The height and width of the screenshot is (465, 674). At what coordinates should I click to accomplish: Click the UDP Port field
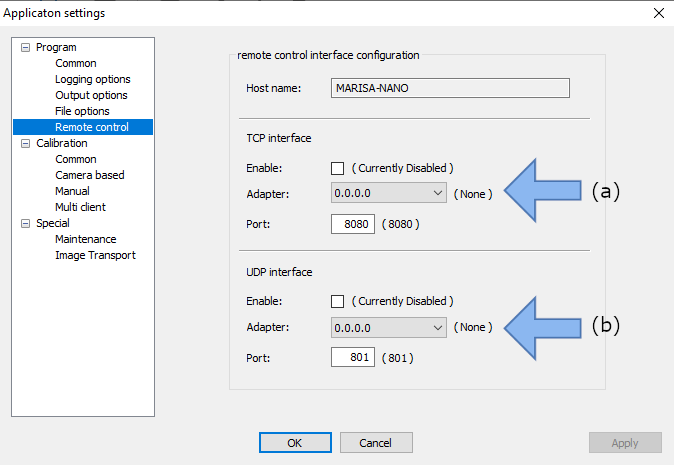point(352,357)
